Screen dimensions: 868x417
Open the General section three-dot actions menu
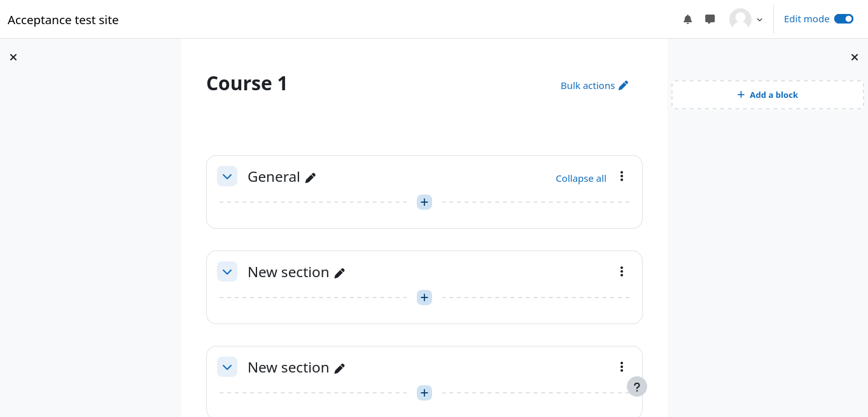click(x=622, y=176)
